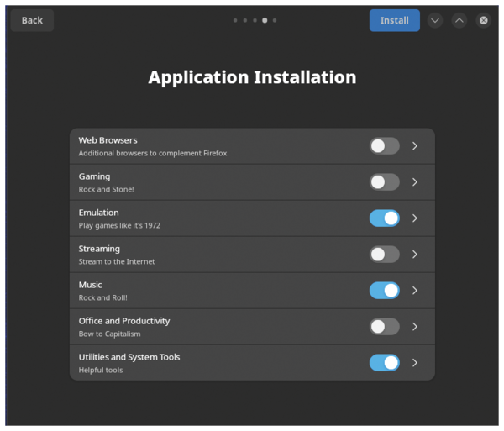Enable the Streaming switch
504x431 pixels.
coord(385,255)
